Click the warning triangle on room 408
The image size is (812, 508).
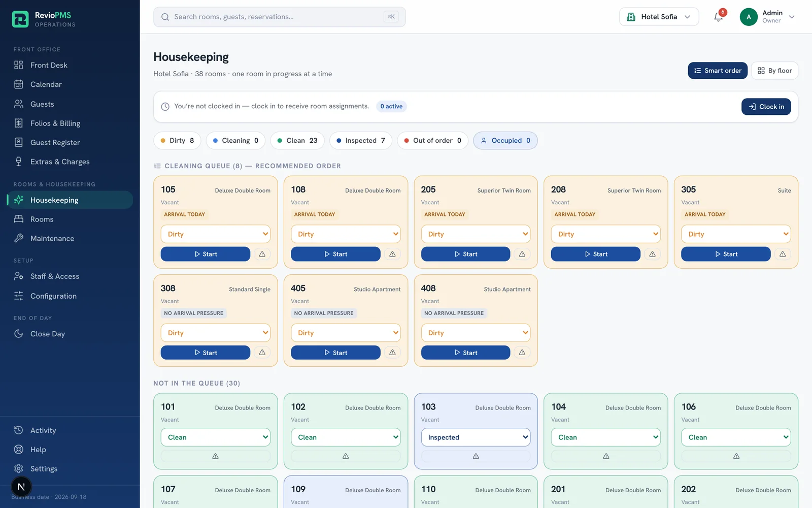(x=522, y=353)
